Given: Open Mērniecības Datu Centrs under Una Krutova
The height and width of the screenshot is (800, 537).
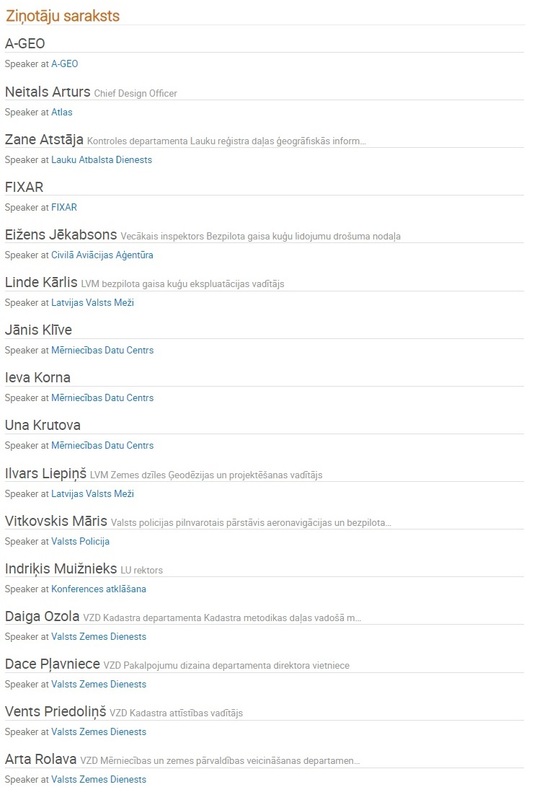Looking at the screenshot, I should click(102, 445).
